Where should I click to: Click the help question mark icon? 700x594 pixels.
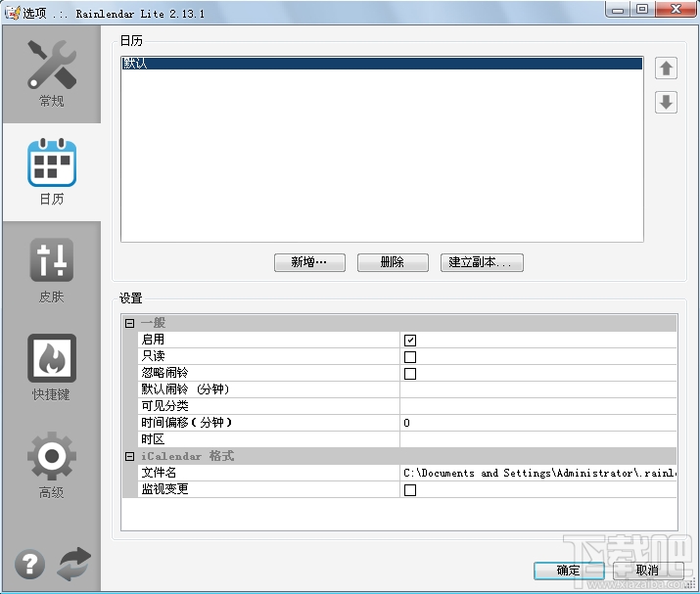pos(30,565)
